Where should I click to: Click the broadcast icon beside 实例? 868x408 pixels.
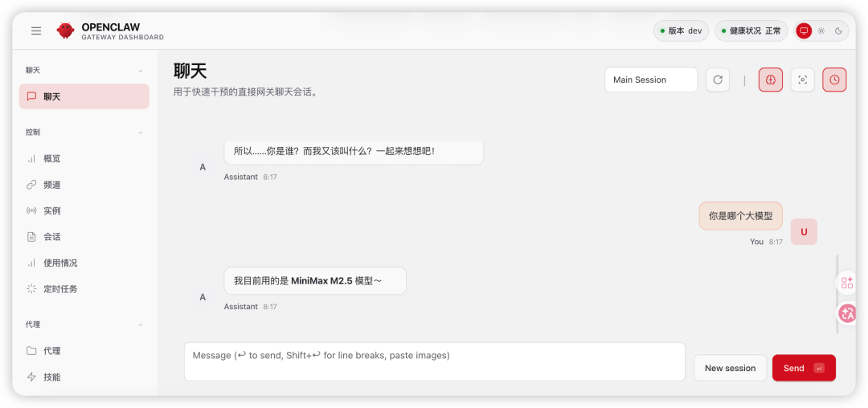(x=31, y=210)
